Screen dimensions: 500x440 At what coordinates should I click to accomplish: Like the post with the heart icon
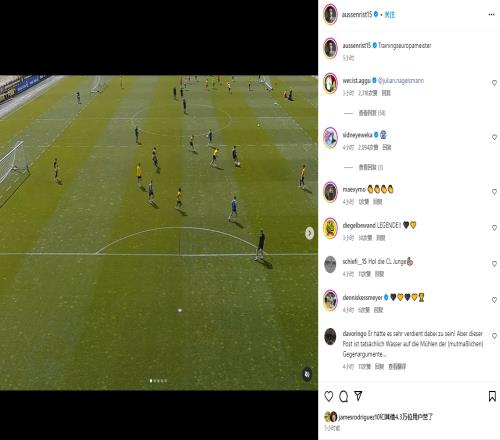329,396
